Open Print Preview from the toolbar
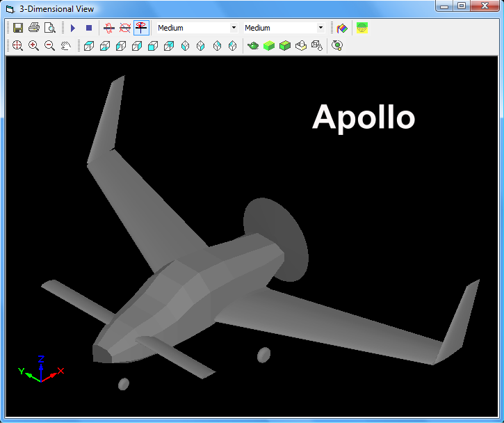 tap(49, 28)
